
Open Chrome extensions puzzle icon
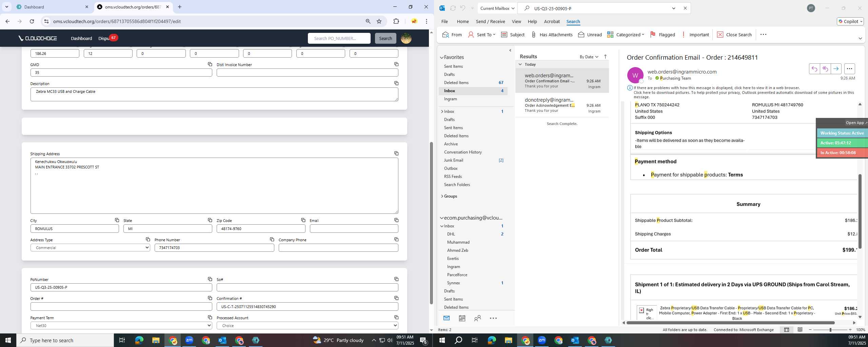396,21
